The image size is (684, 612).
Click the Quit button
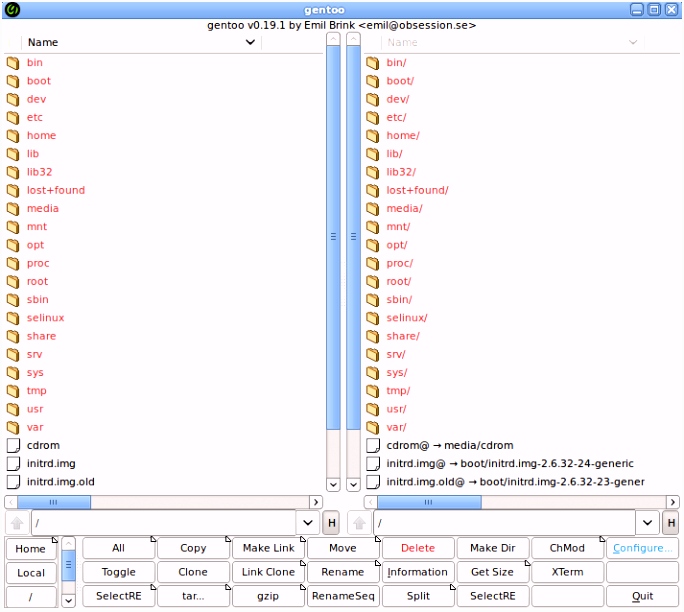click(x=643, y=596)
